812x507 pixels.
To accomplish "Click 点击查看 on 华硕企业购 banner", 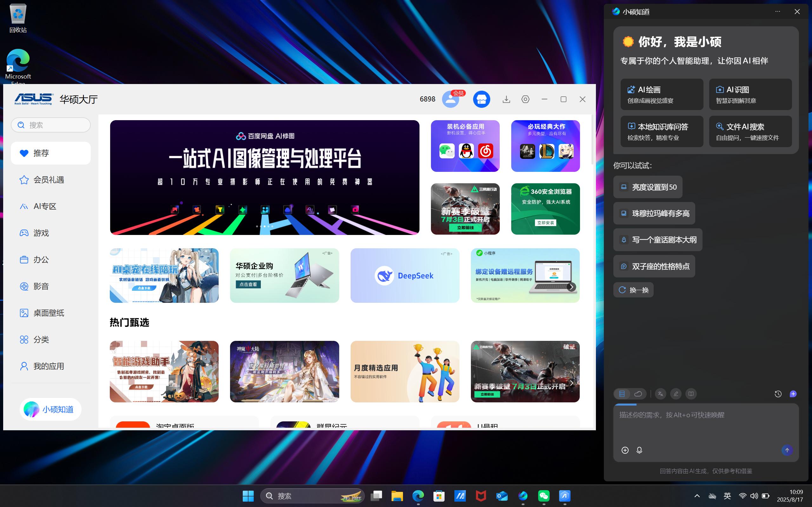I will [x=248, y=284].
